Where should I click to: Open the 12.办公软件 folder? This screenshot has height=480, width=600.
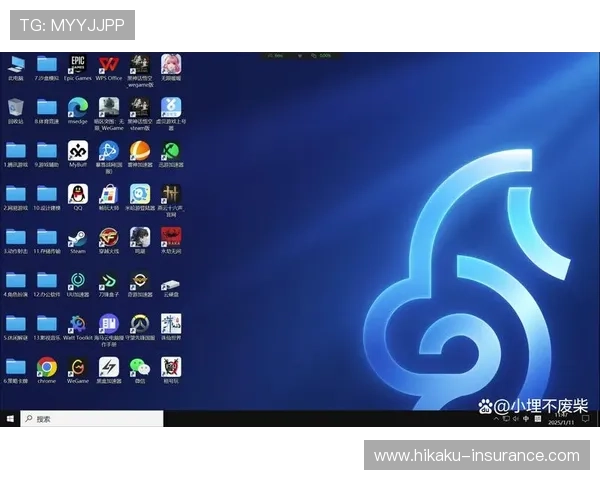(46, 281)
